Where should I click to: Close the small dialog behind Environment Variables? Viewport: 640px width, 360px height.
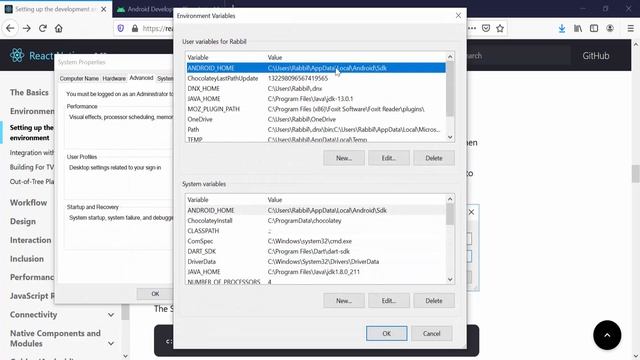click(471, 212)
